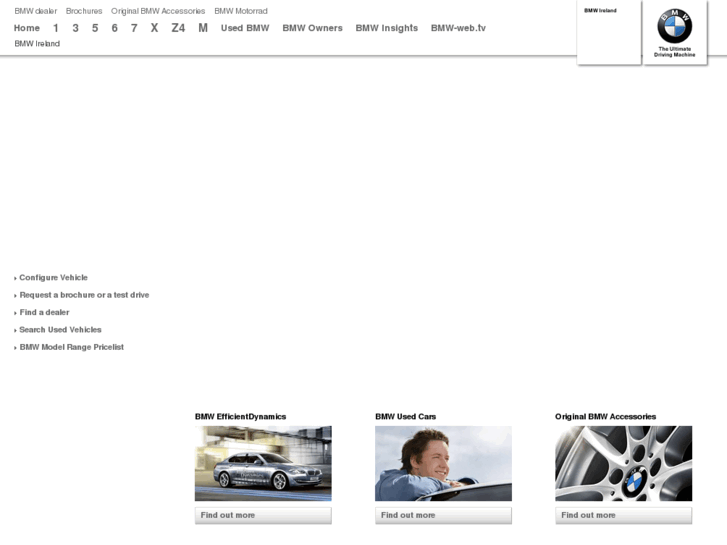Image resolution: width=727 pixels, height=545 pixels.
Task: Go to BMW Motorrad
Action: click(241, 11)
